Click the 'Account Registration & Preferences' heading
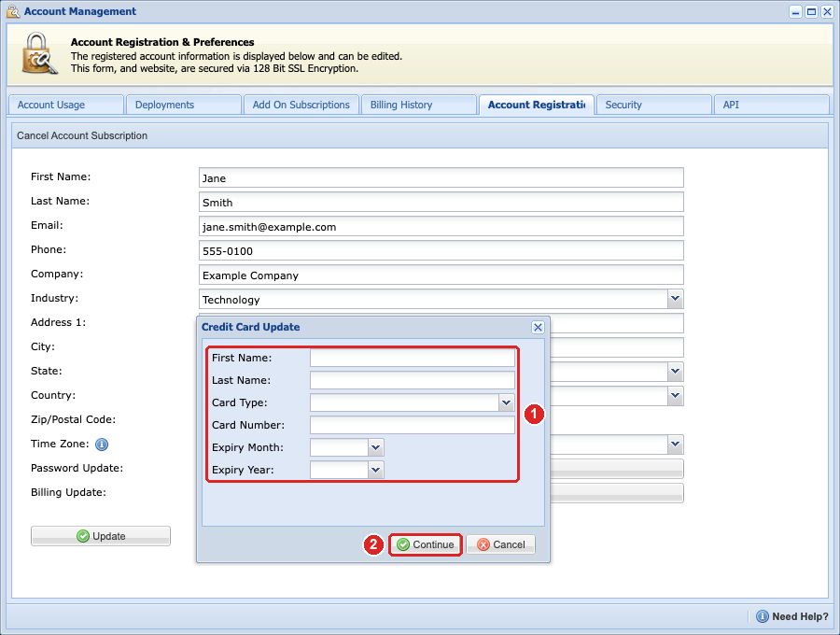Screen dimensions: 840x635 click(162, 42)
